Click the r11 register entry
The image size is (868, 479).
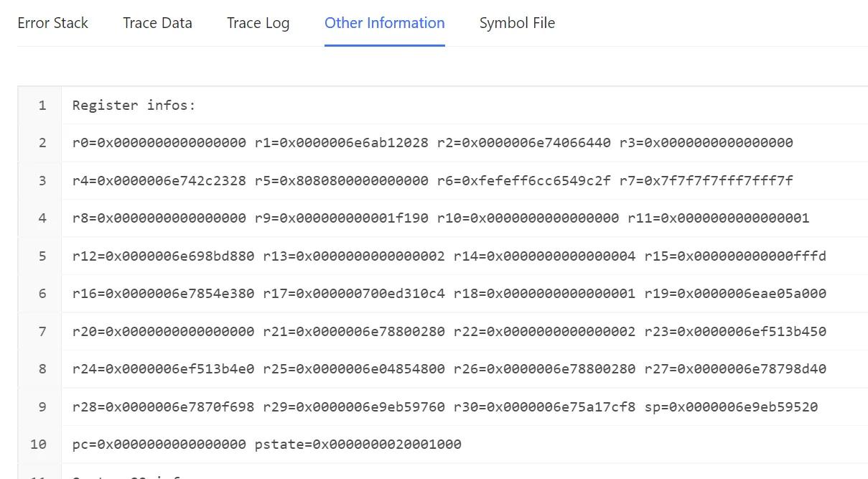click(718, 218)
